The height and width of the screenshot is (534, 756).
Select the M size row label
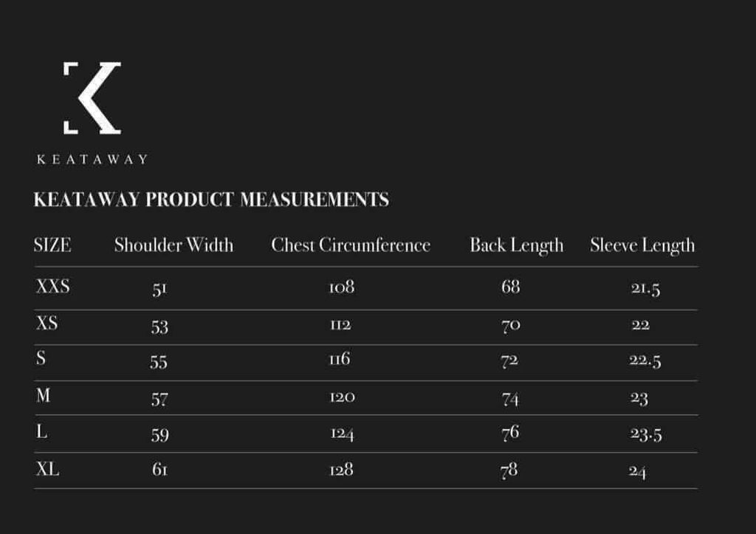pos(44,395)
